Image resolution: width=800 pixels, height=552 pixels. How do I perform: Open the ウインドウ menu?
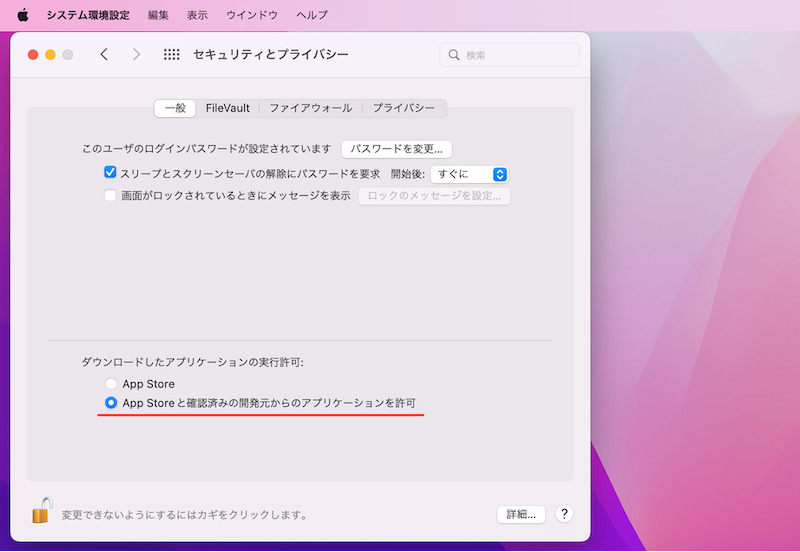[x=252, y=15]
